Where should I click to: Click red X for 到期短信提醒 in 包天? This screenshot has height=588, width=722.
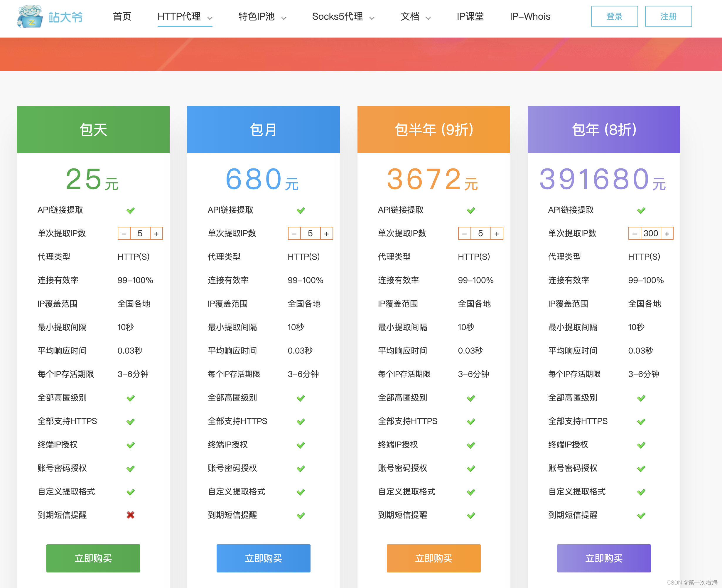coord(130,515)
